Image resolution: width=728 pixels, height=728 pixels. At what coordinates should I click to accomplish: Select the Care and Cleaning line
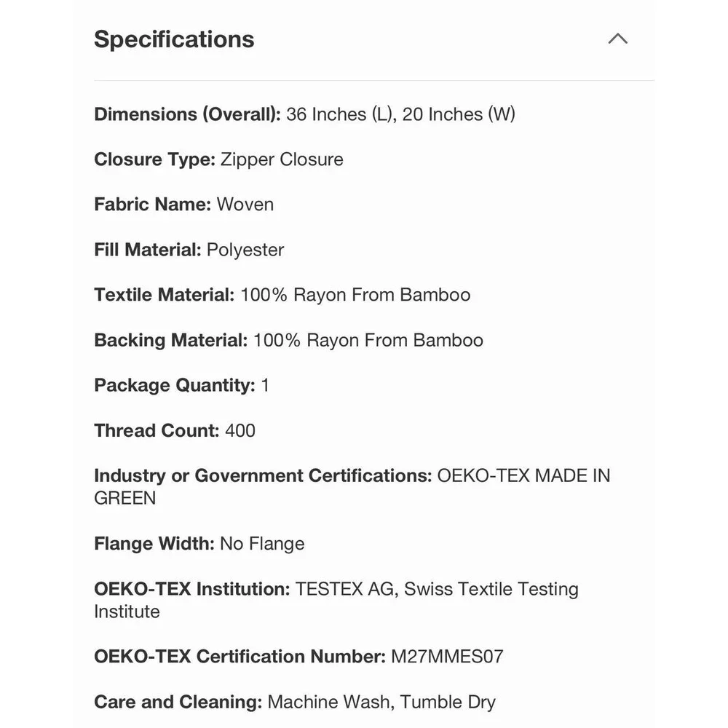[x=295, y=702]
